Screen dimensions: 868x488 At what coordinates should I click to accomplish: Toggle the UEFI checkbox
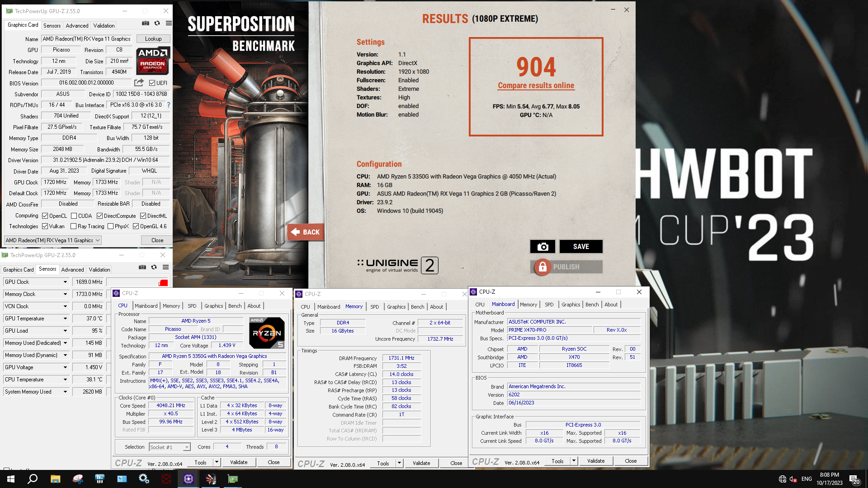click(x=152, y=83)
